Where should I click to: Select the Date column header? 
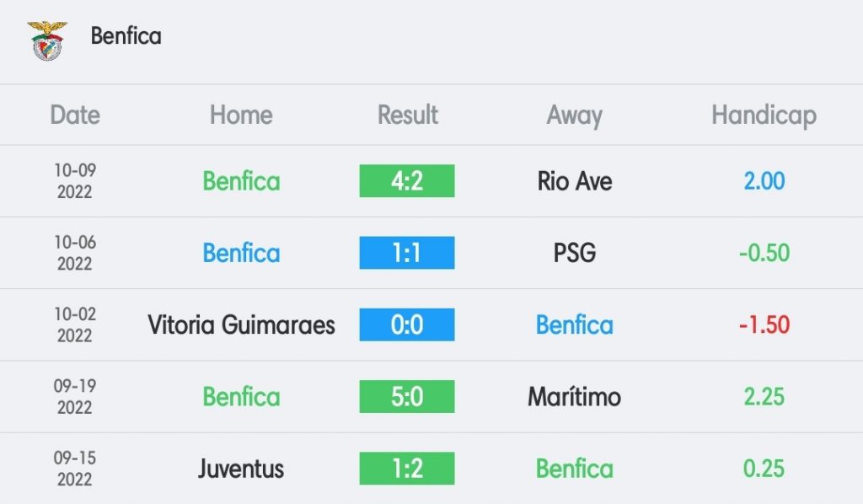(x=75, y=115)
